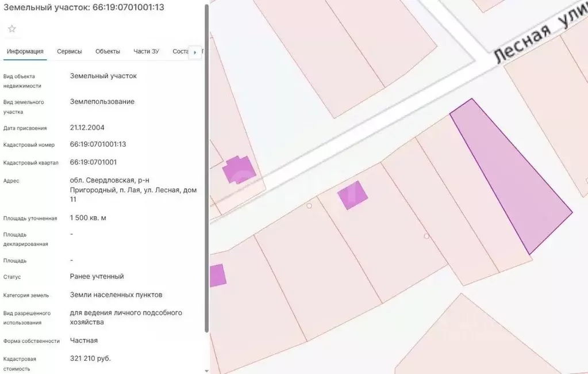Click the area value 1 500 кв. м
Screen dimensions: 588x374
click(88, 218)
